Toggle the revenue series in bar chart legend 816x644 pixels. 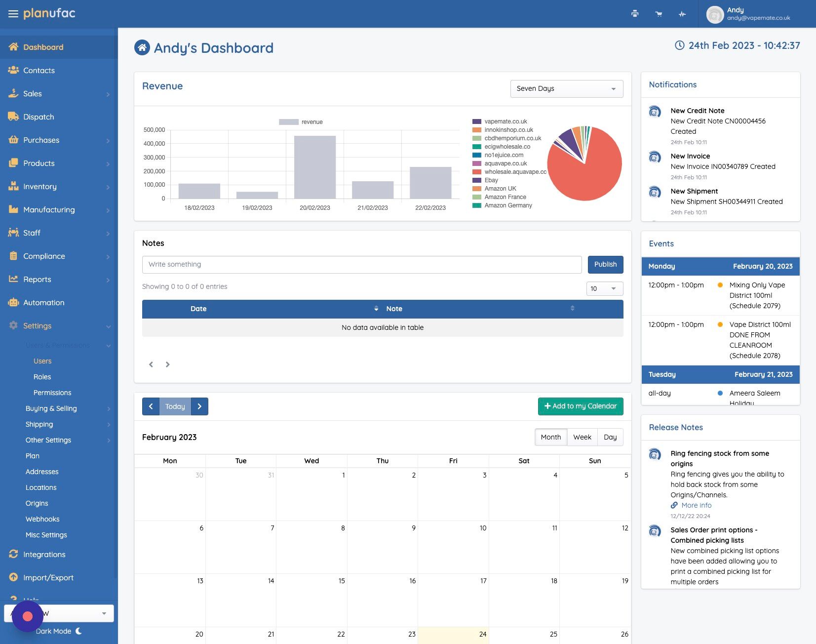coord(301,122)
